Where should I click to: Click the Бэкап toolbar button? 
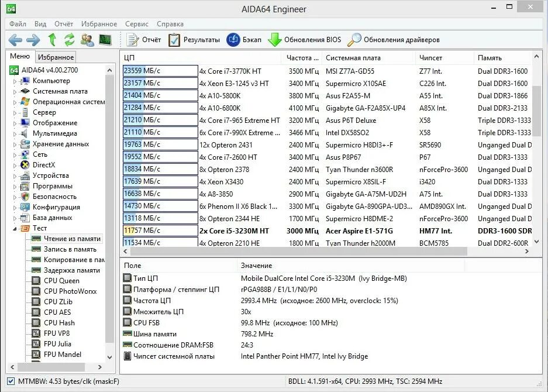tap(244, 40)
